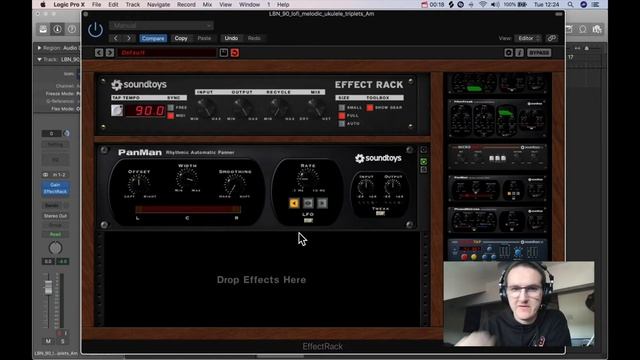Pick the PhaseMistress thumbnail from toolbox

tap(497, 220)
